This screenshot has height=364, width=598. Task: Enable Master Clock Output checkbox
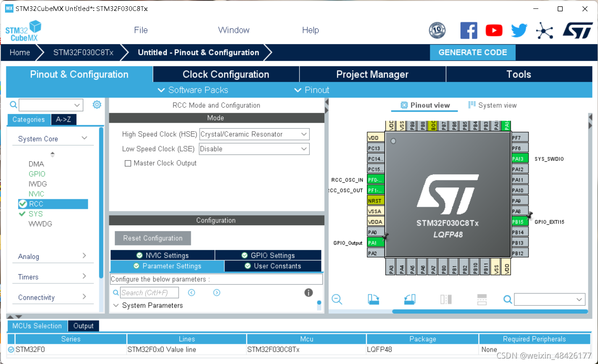pos(128,163)
